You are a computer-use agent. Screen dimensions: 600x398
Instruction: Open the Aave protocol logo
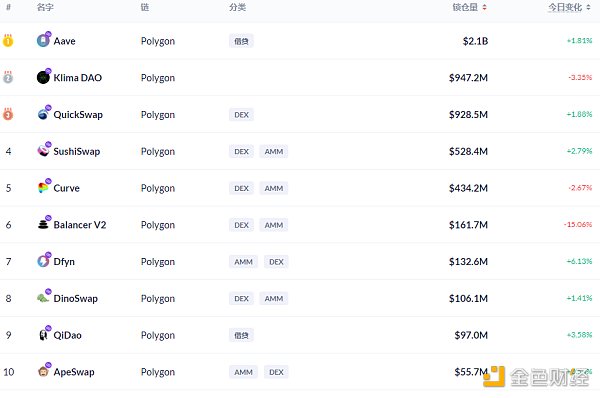(43, 41)
